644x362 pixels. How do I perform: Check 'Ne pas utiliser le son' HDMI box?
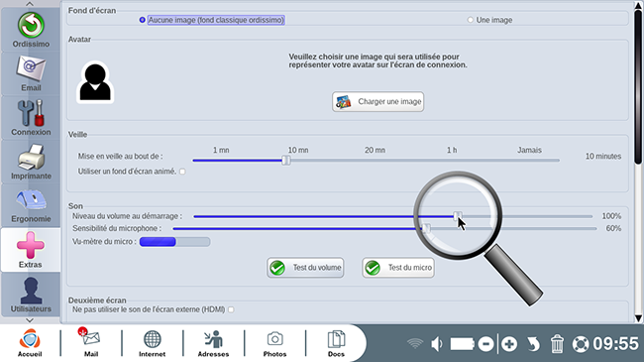point(231,309)
